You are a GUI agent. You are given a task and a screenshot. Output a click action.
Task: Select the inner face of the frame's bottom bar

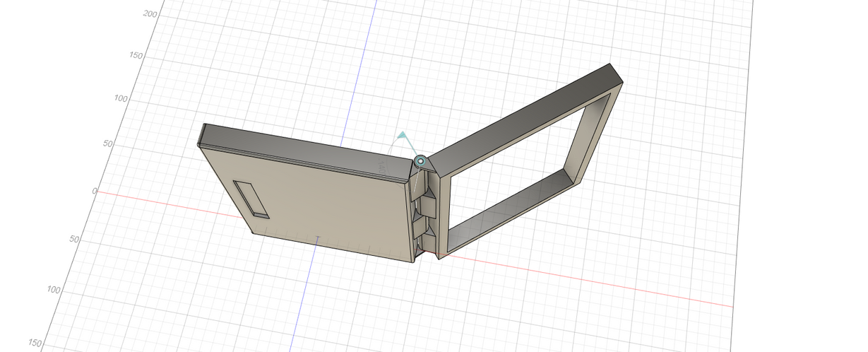509,206
